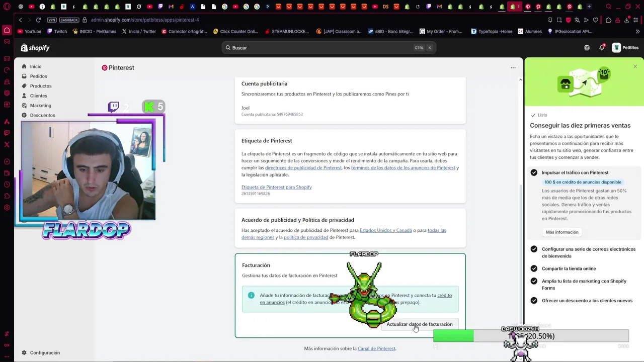644x362 pixels.
Task: Open the Canal de Pinterest link
Action: click(377, 348)
